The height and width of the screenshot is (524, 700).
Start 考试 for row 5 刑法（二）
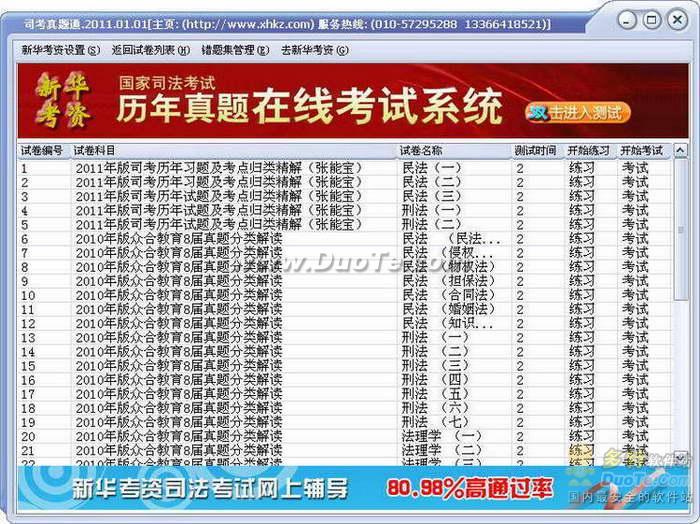(634, 225)
